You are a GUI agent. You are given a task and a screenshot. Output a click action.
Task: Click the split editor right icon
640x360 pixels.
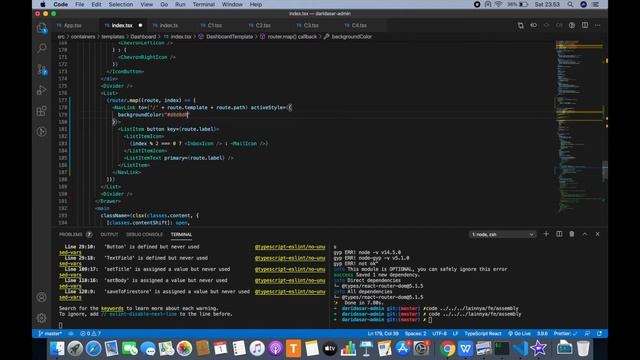(585, 25)
